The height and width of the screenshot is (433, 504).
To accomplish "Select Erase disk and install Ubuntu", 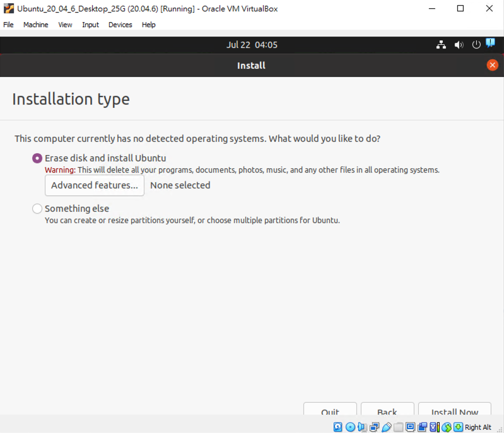I will [37, 158].
